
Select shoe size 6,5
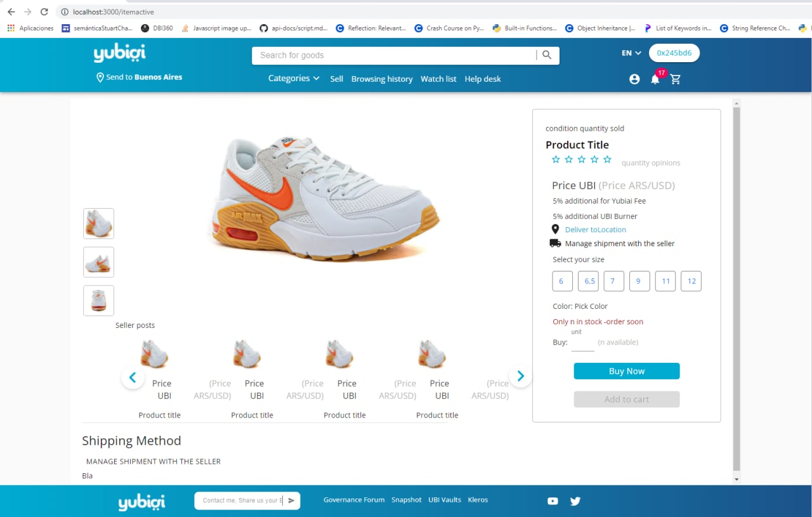[x=589, y=281]
